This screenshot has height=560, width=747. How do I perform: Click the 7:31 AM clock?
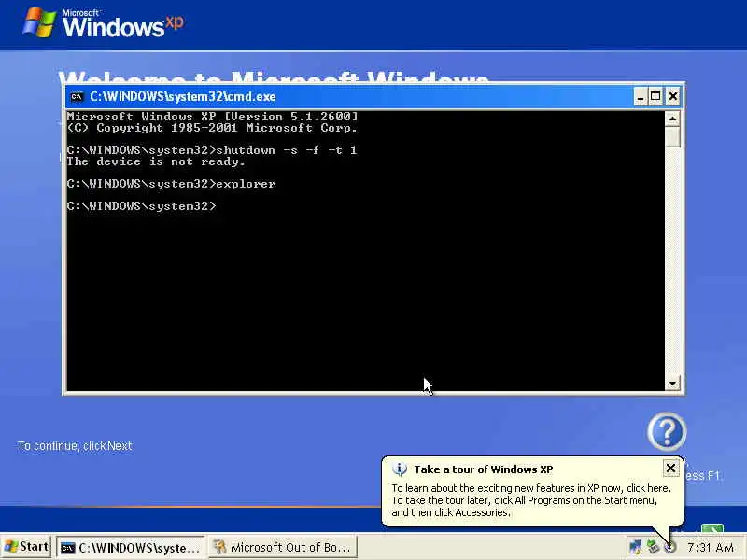(710, 548)
